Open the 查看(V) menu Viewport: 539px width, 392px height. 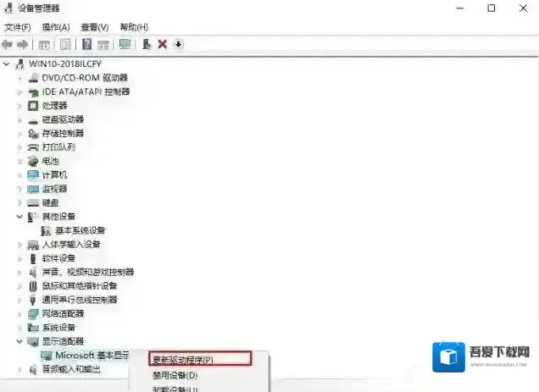(95, 27)
